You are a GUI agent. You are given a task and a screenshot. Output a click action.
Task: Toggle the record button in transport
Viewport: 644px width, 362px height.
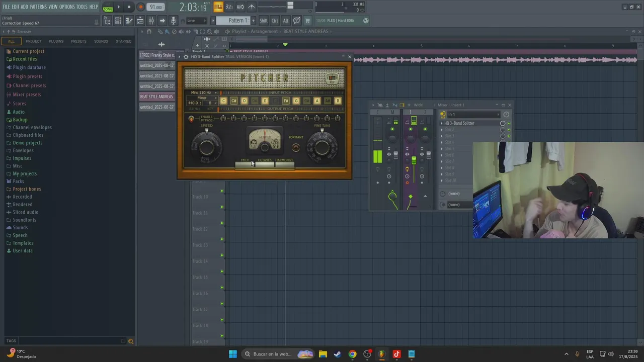point(140,7)
